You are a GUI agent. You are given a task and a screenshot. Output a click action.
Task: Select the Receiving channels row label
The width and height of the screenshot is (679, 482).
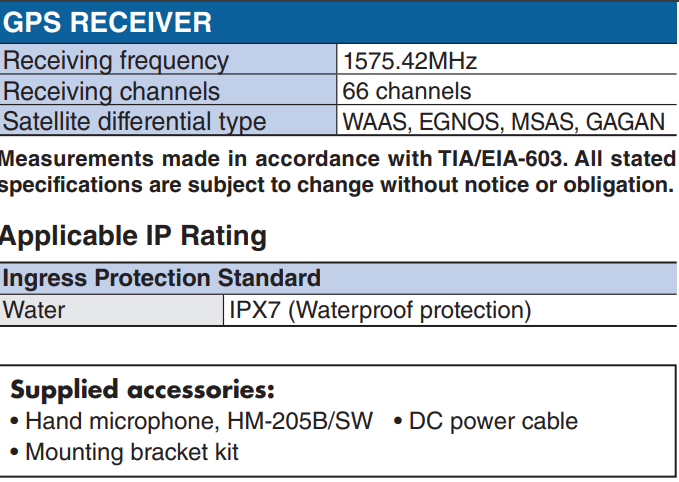coord(112,92)
